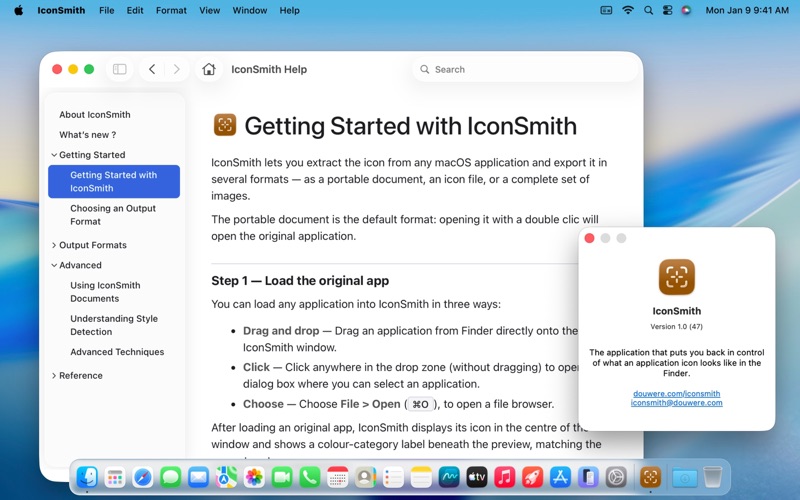Select Getting Started with IconSmith topic

tap(114, 181)
